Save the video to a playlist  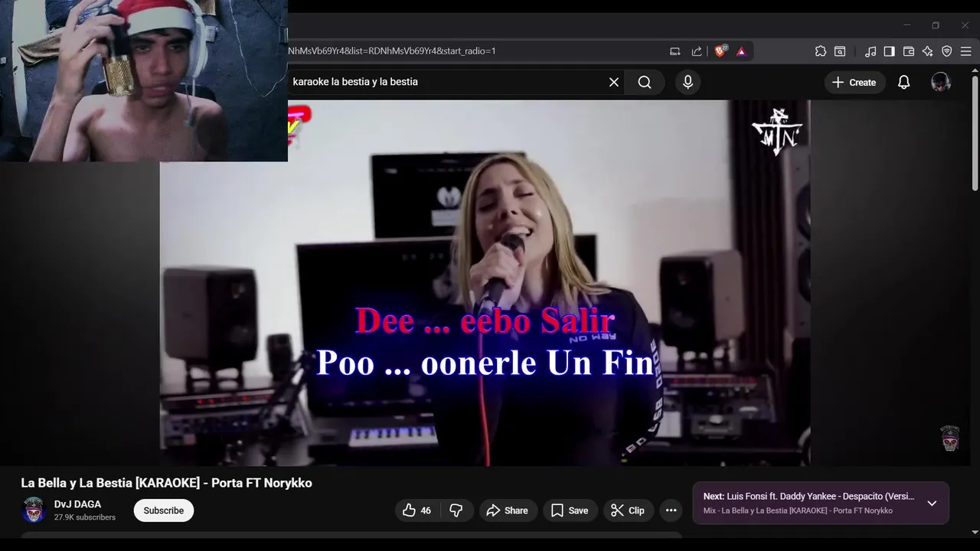pyautogui.click(x=570, y=510)
